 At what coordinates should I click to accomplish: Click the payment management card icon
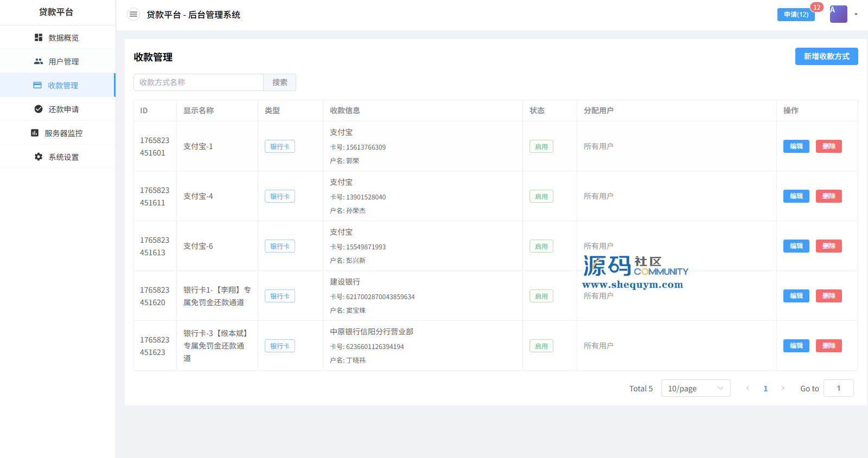(x=37, y=85)
